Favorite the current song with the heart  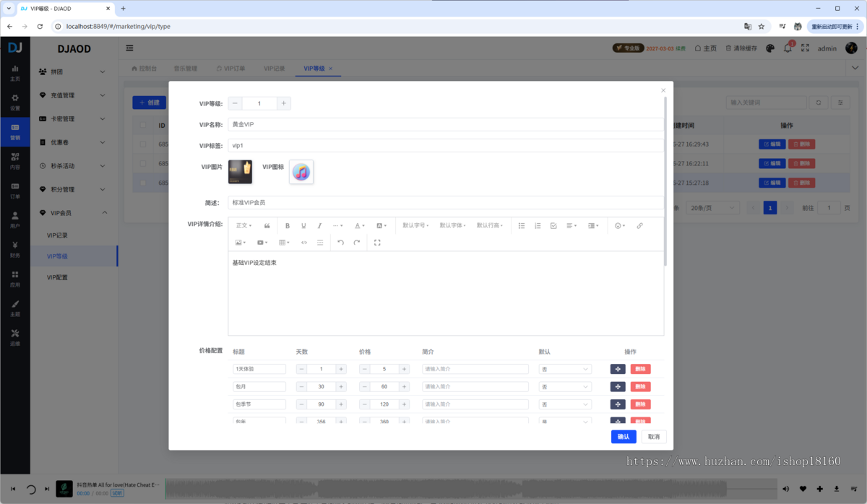click(x=803, y=489)
